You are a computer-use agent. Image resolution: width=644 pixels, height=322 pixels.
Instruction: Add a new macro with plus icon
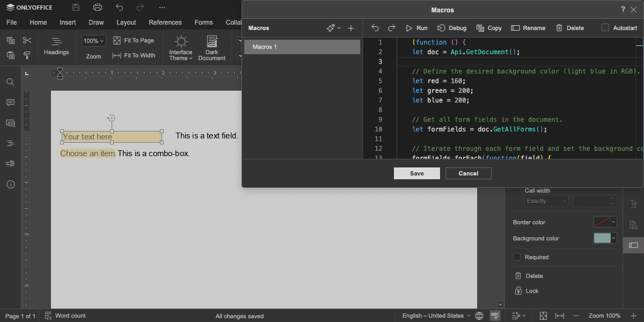351,28
